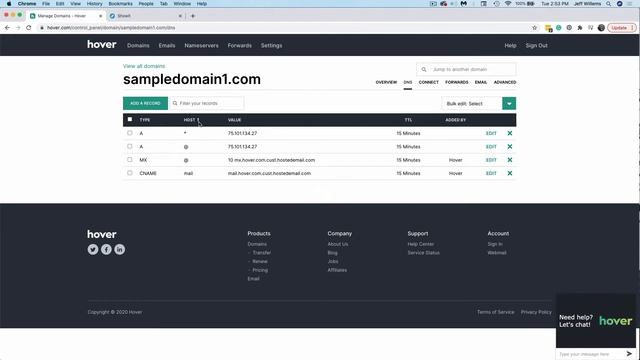Click View all domains link
640x360 pixels.
tap(144, 66)
